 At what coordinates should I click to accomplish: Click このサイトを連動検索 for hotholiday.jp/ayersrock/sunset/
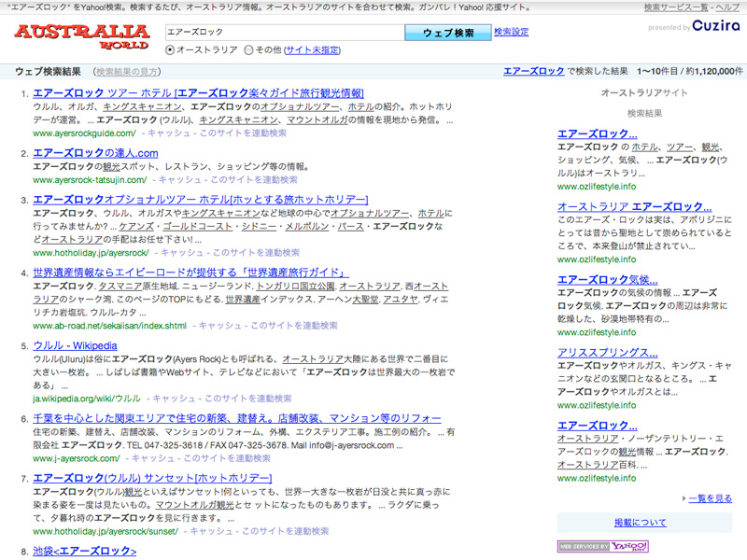click(x=285, y=531)
